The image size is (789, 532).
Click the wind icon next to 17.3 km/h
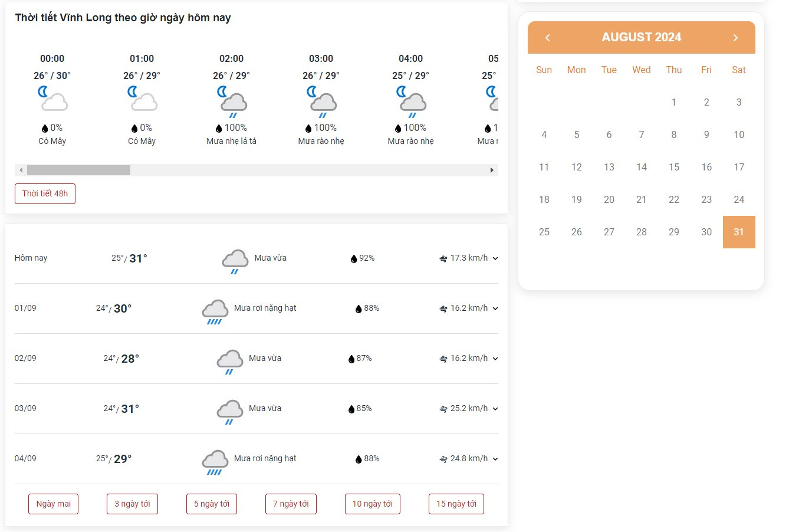tap(443, 259)
